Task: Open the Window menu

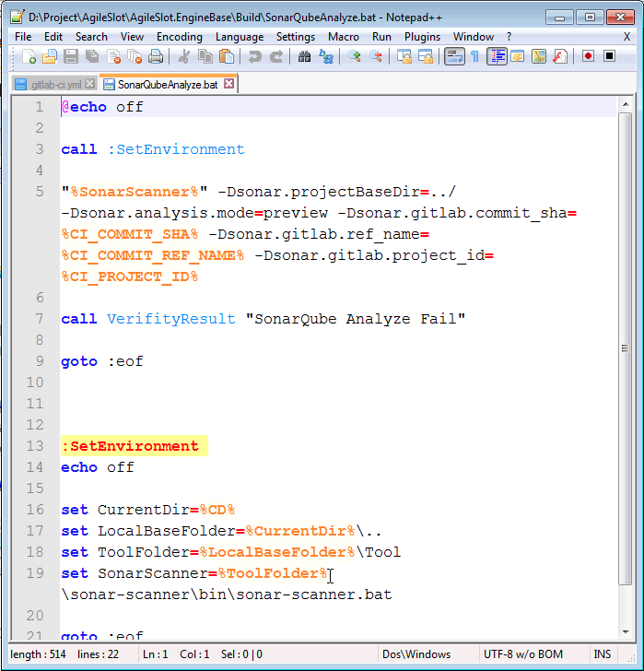Action: (474, 37)
